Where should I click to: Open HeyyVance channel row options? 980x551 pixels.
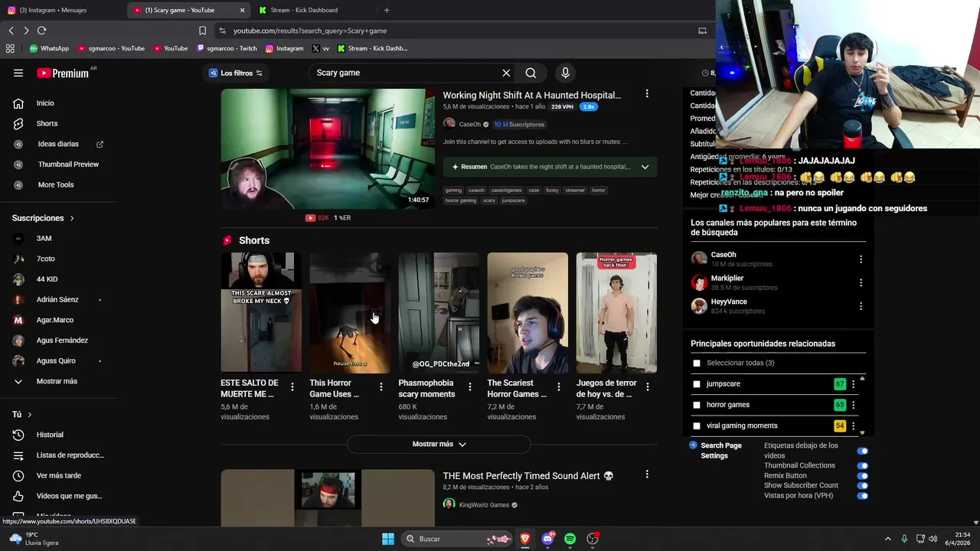tap(861, 306)
